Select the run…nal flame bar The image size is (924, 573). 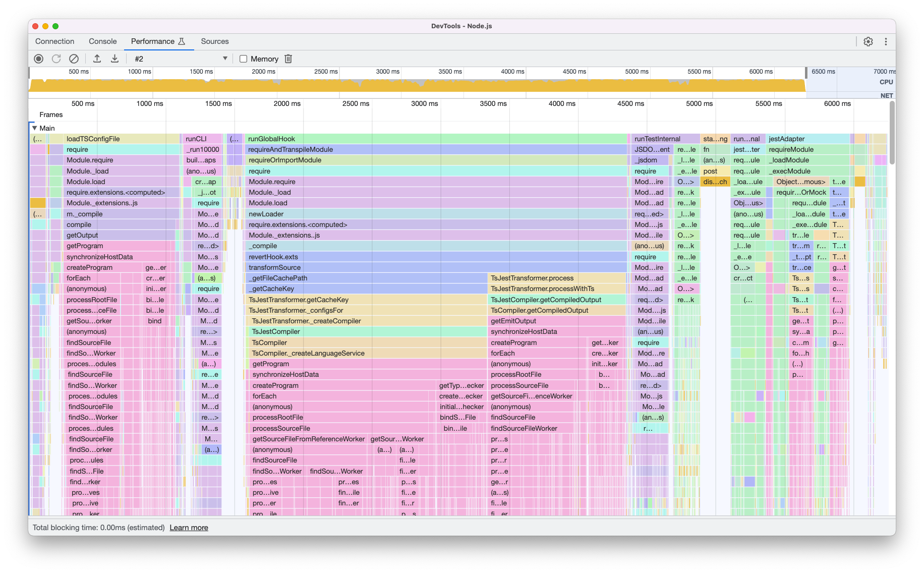[x=747, y=139]
